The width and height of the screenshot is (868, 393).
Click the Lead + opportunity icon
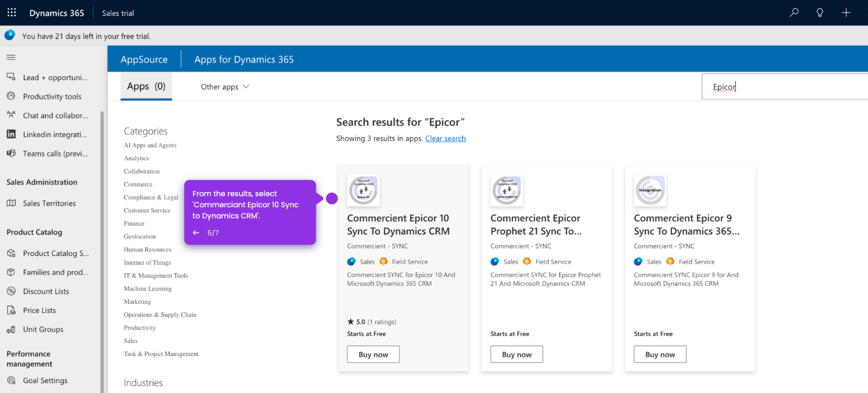pyautogui.click(x=11, y=77)
